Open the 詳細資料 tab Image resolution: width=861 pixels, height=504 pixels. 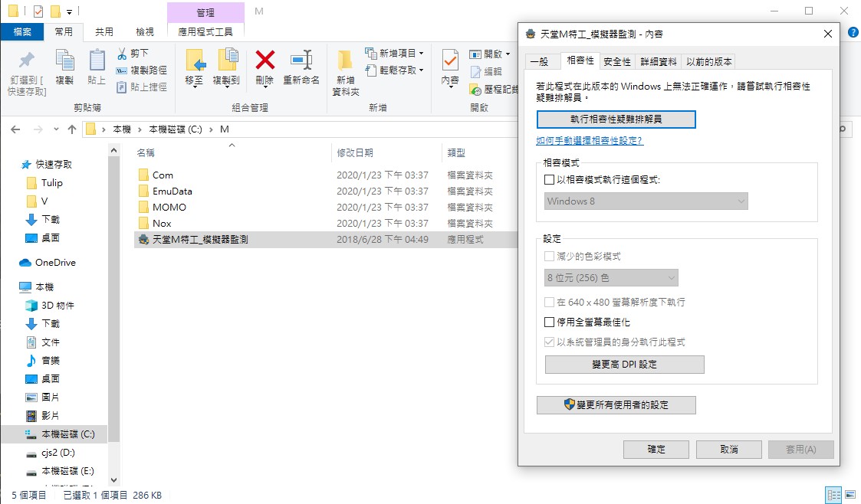pyautogui.click(x=659, y=62)
